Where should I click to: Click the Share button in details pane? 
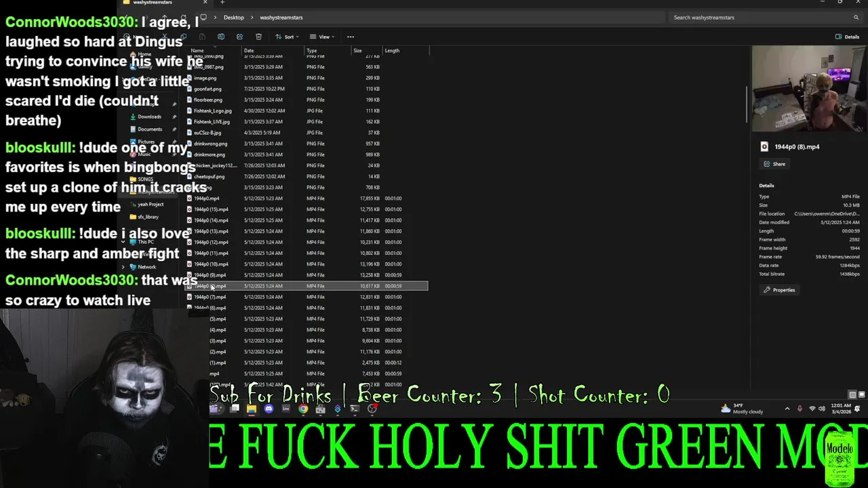[x=774, y=164]
